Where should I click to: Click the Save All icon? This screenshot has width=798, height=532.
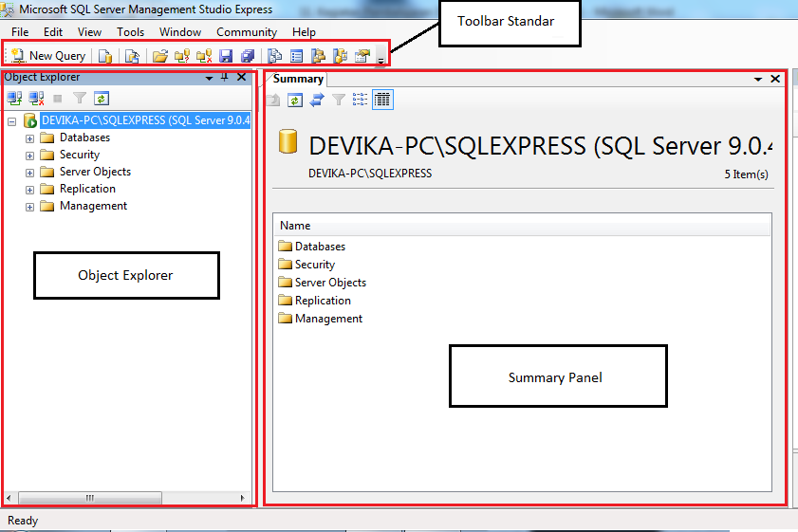click(248, 56)
